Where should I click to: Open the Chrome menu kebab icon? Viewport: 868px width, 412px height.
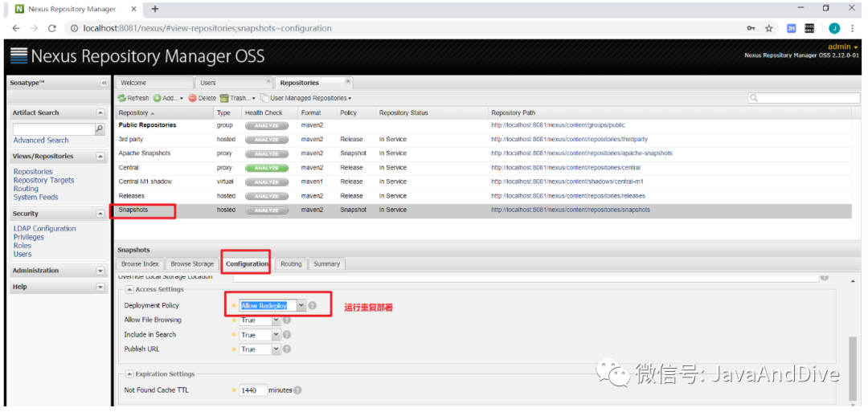coord(853,28)
